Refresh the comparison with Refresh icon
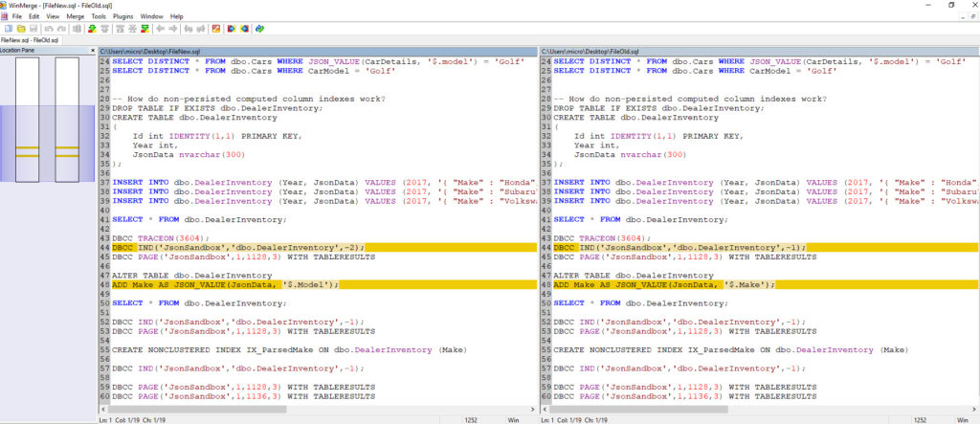Image resolution: width=980 pixels, height=424 pixels. tap(259, 29)
